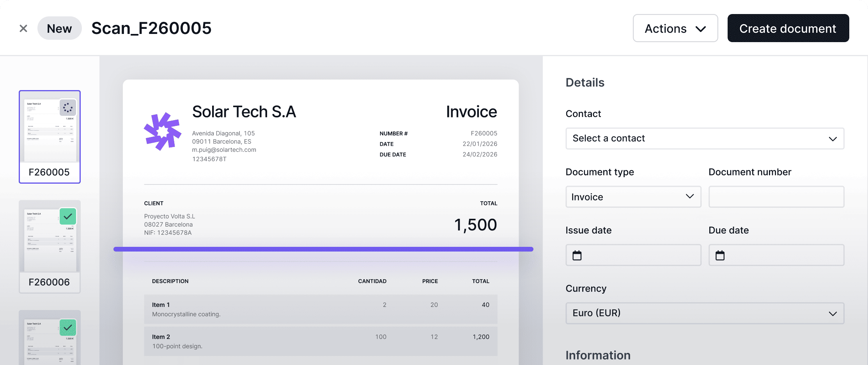This screenshot has height=365, width=868.
Task: Click the Solar Tech S.A heading
Action: 244,112
